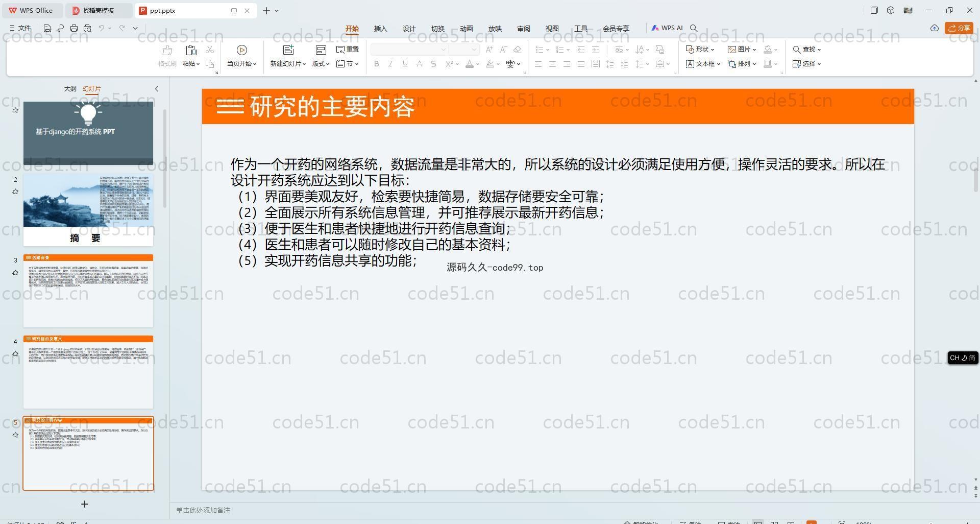Click the Paste clipboard icon
The image size is (980, 524).
pos(191,50)
